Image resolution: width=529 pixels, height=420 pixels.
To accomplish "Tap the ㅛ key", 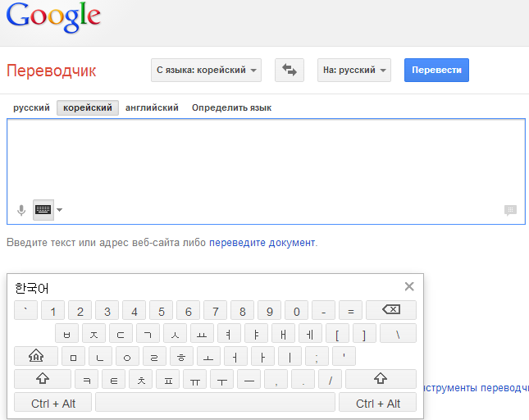I will tap(202, 333).
